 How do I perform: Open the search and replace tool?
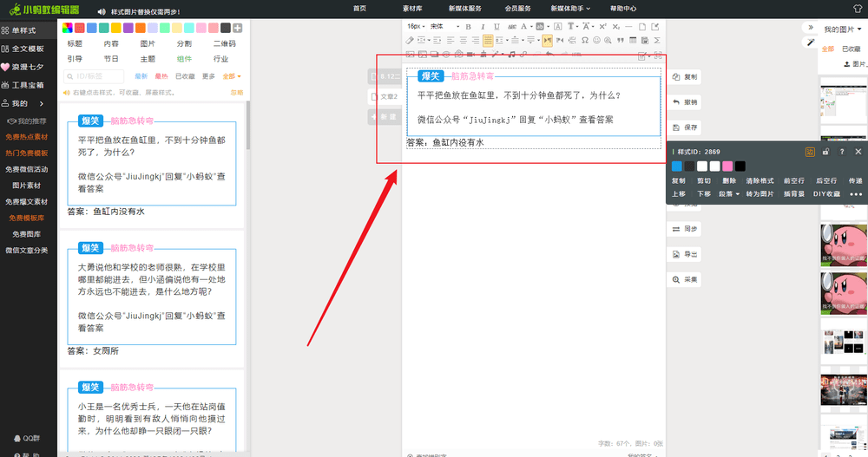tap(608, 41)
